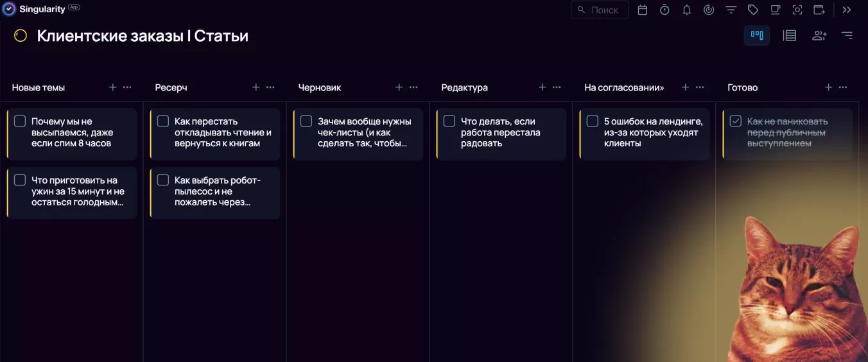
Task: Check off task Как перестать откладывать чтение
Action: click(x=163, y=121)
